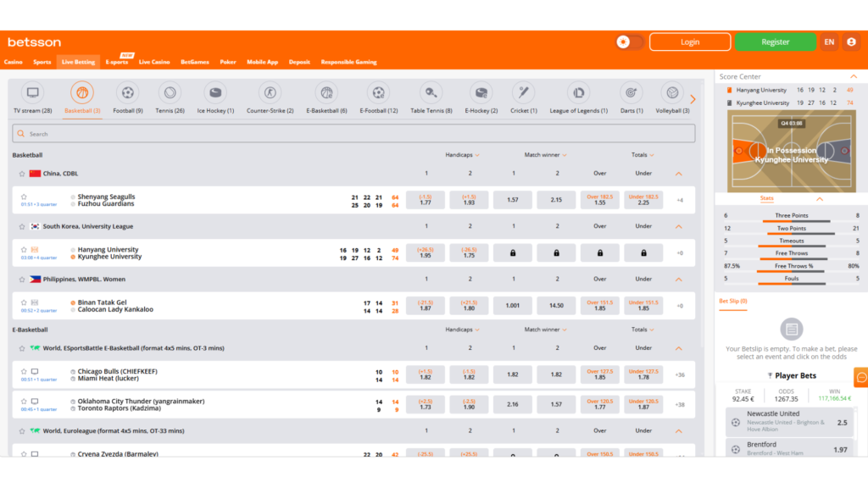Open the Ice Hockey category
Viewport: 868px width, 488px height.
coord(215,98)
